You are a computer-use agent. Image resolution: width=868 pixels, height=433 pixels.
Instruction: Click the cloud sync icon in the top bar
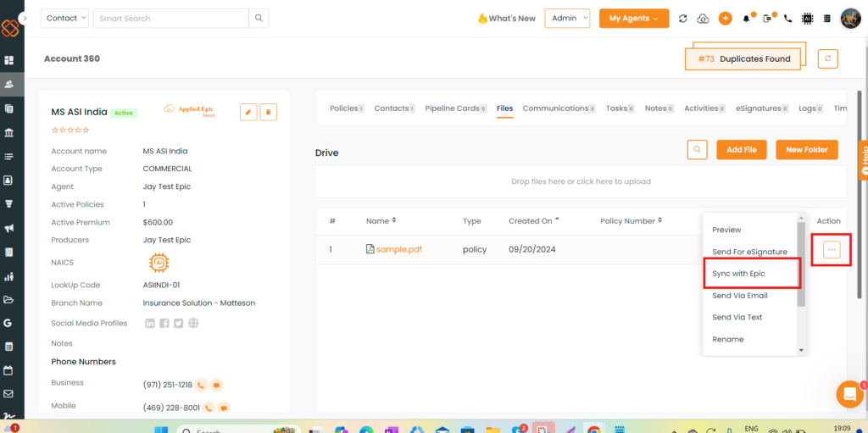click(703, 19)
